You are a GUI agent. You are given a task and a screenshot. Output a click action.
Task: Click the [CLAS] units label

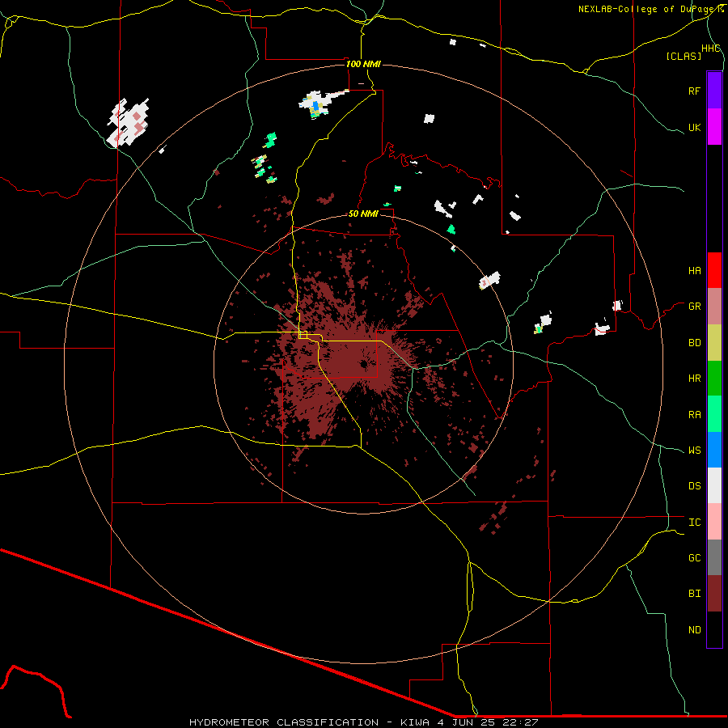684,56
